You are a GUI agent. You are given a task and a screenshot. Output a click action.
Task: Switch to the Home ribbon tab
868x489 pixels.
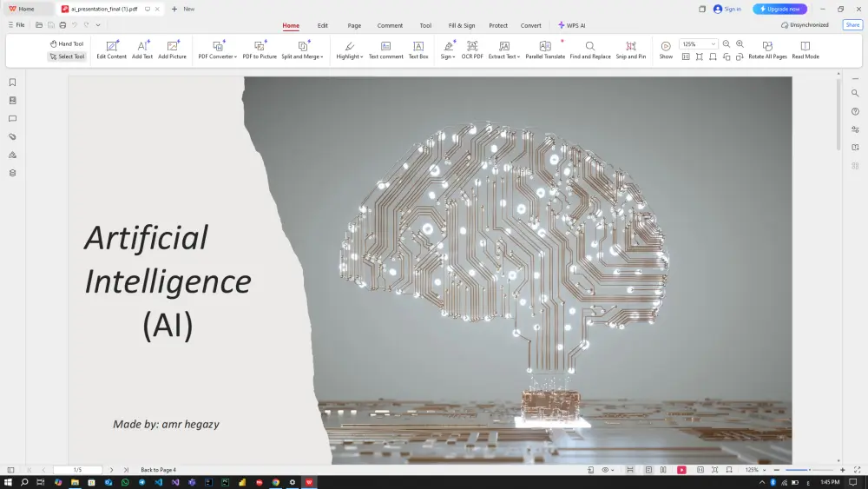[x=291, y=25]
